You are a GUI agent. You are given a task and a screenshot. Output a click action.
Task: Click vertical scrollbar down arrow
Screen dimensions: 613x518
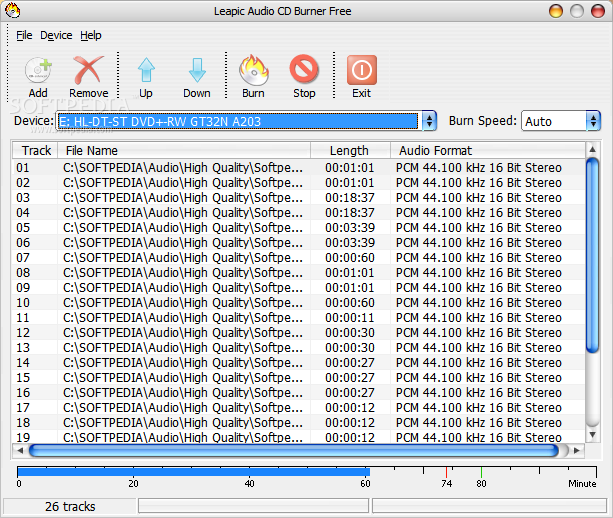[x=593, y=435]
